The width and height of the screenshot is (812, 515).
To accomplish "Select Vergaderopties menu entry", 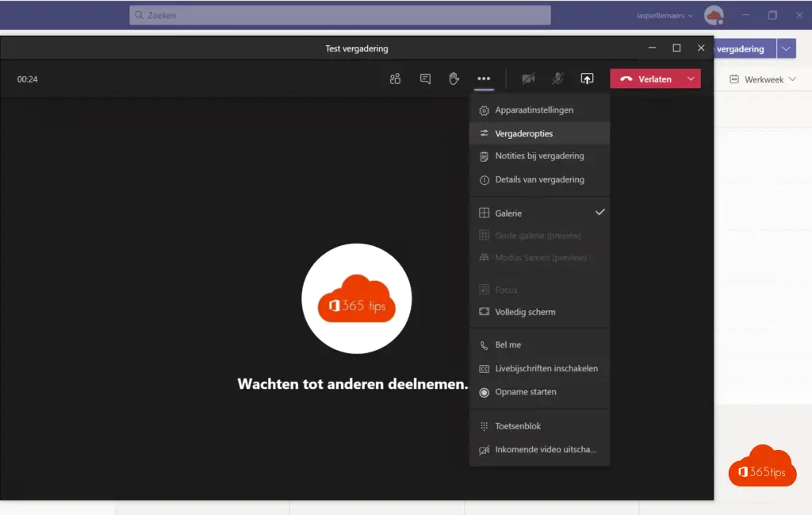I will click(539, 133).
